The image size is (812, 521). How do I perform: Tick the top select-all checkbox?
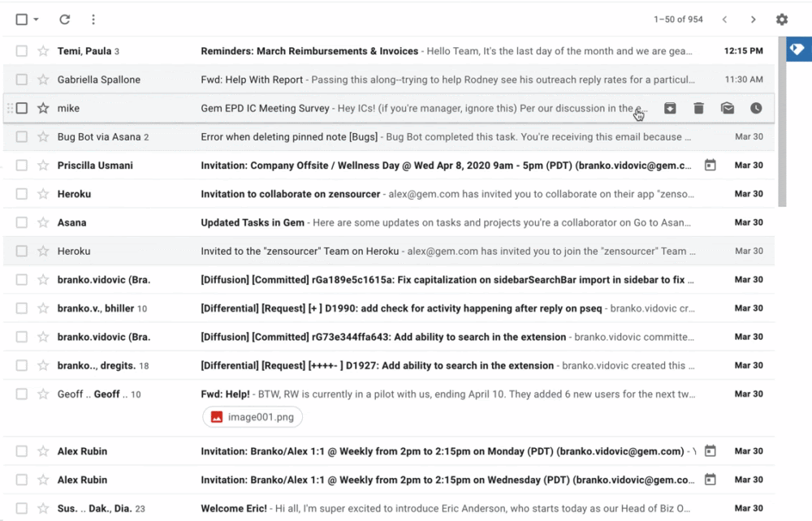point(22,19)
